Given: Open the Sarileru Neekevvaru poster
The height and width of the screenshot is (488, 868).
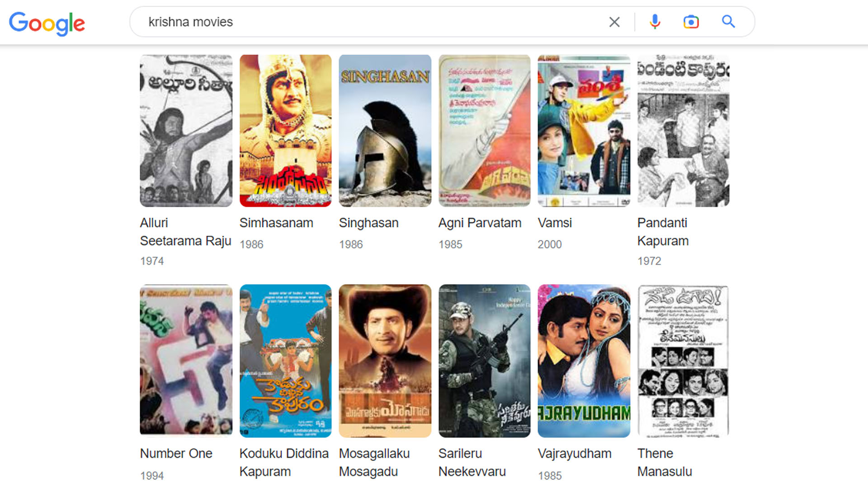Looking at the screenshot, I should coord(484,361).
